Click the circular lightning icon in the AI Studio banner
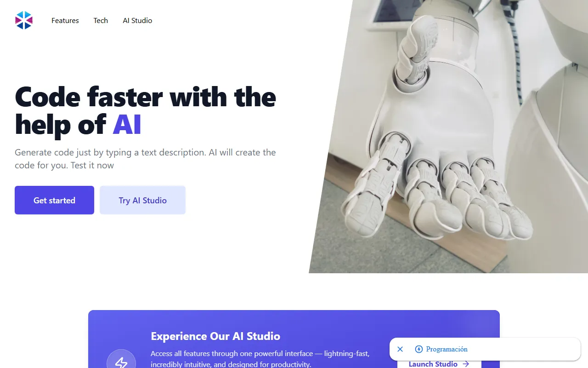 (121, 361)
